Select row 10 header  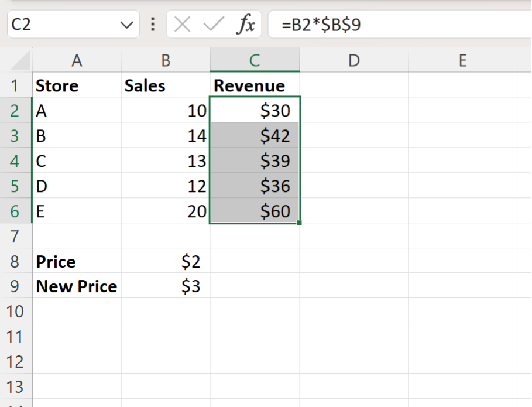click(x=16, y=312)
